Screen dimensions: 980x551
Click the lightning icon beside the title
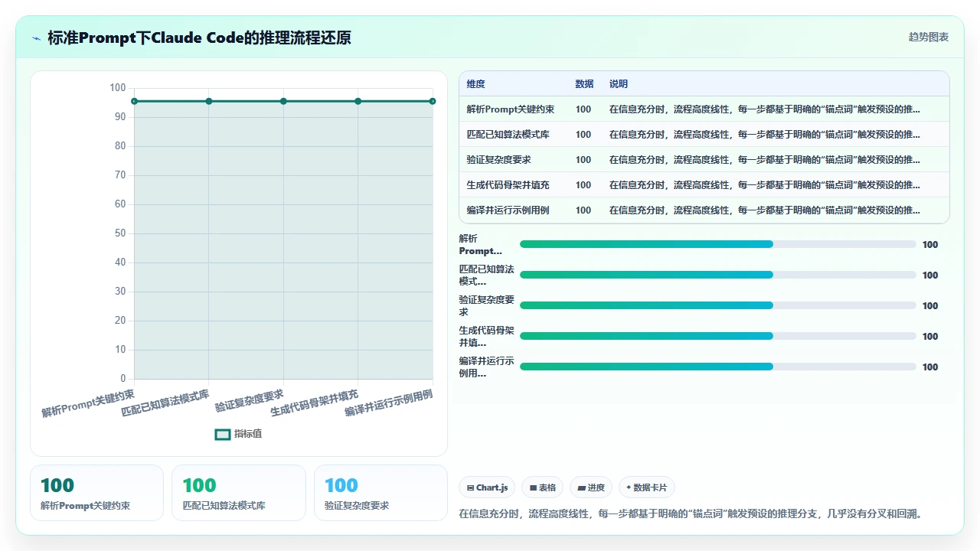37,37
